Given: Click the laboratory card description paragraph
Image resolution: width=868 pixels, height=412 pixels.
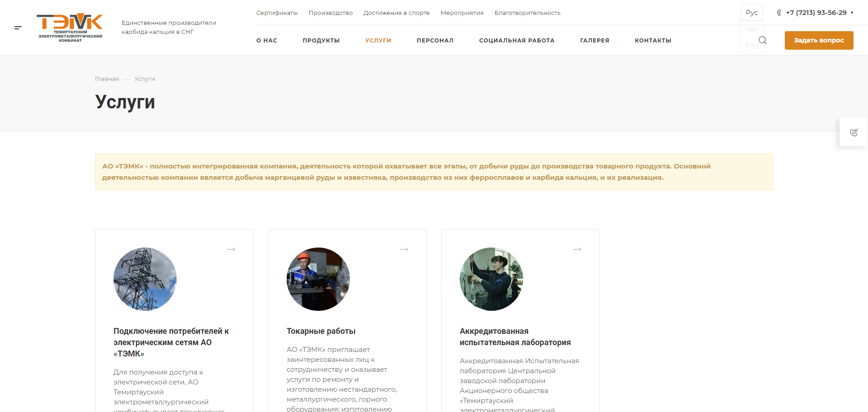Looking at the screenshot, I should point(519,384).
